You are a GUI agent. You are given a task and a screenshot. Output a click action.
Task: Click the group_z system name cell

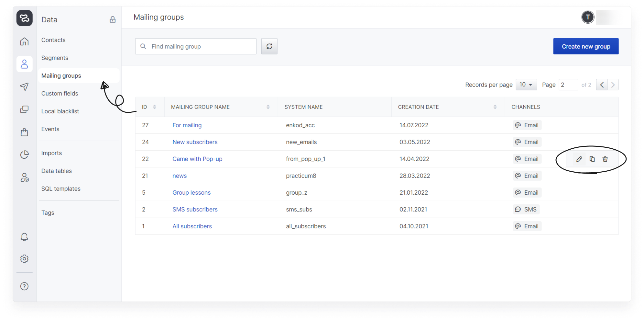[296, 193]
